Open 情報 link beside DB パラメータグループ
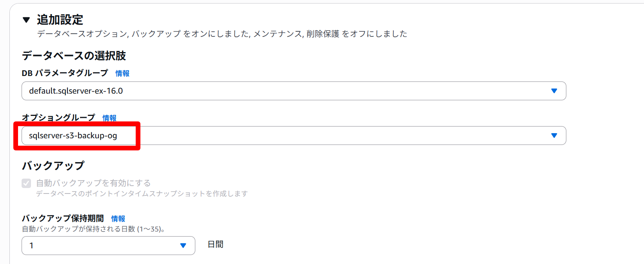 122,73
